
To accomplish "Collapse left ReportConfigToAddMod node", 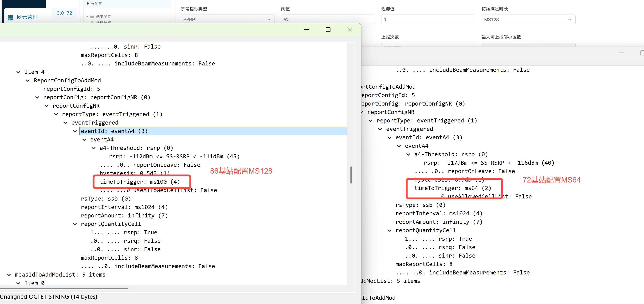I will 28,81.
